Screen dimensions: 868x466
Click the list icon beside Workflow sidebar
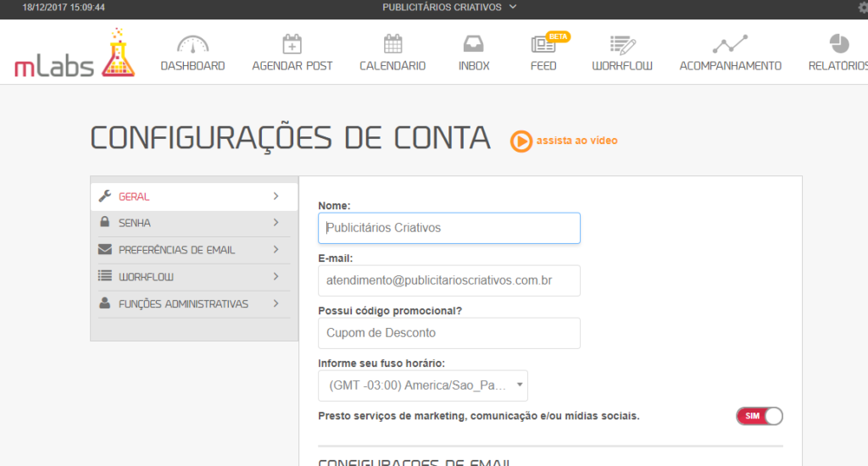point(104,275)
